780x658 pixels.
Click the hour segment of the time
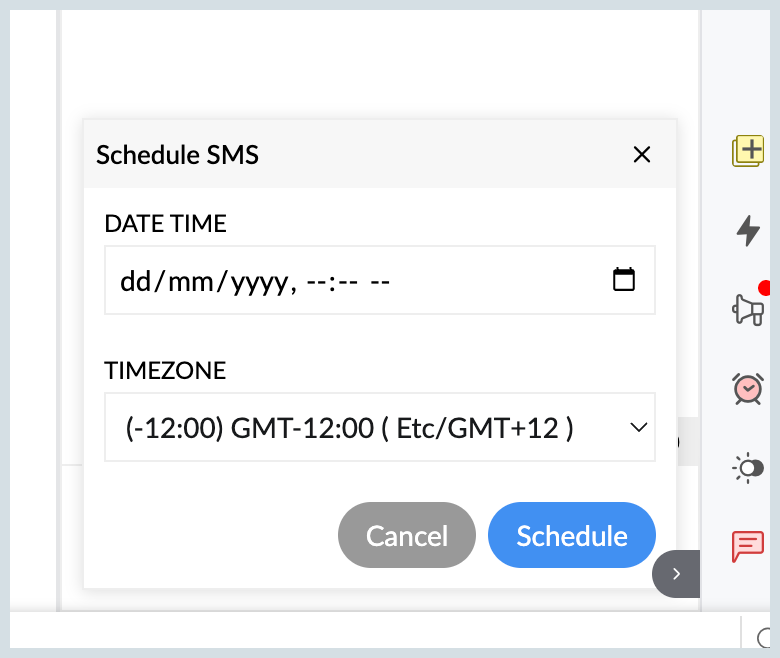pyautogui.click(x=316, y=281)
